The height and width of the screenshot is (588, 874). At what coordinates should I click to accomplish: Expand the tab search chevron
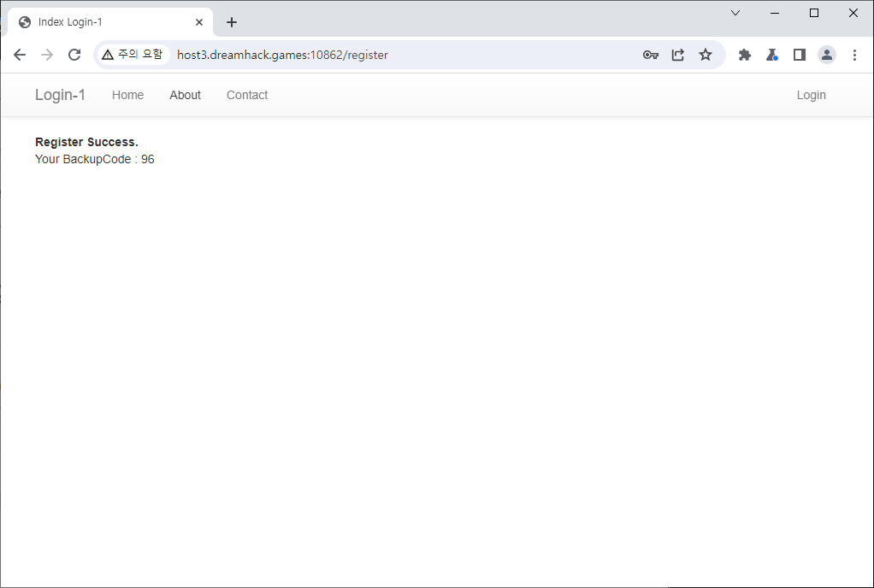tap(735, 13)
